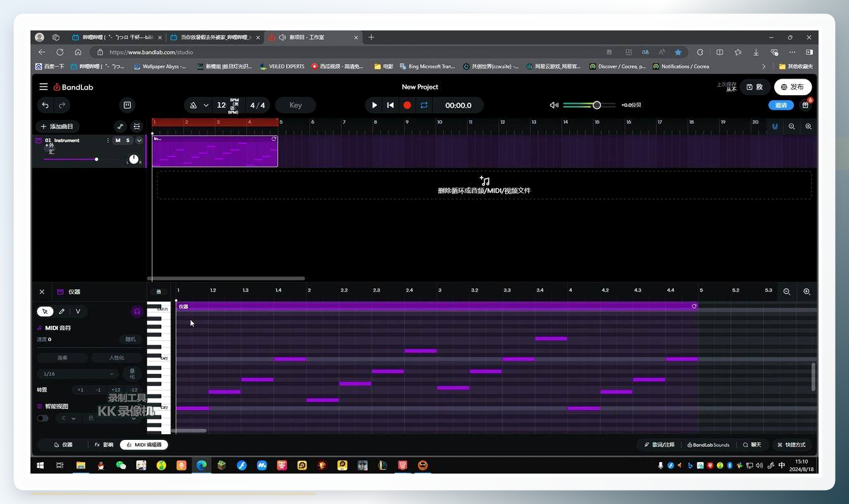Click the 01 Instrument pan knob

133,159
